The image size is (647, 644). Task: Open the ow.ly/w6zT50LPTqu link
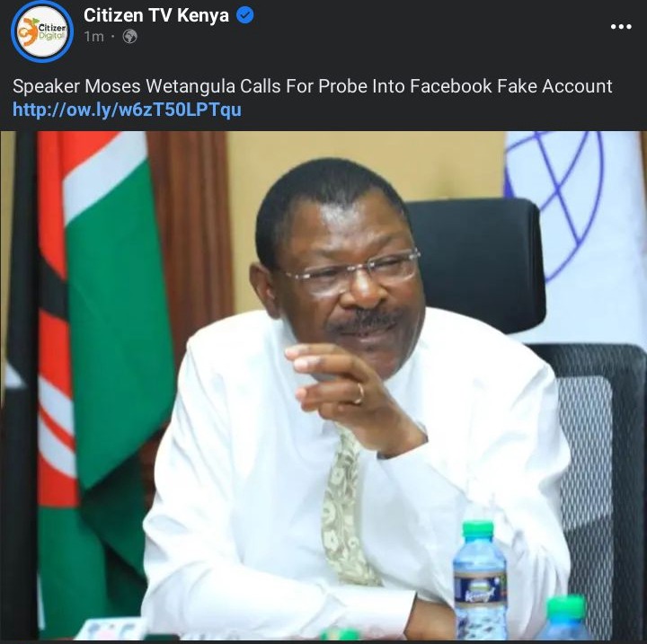[x=127, y=110]
